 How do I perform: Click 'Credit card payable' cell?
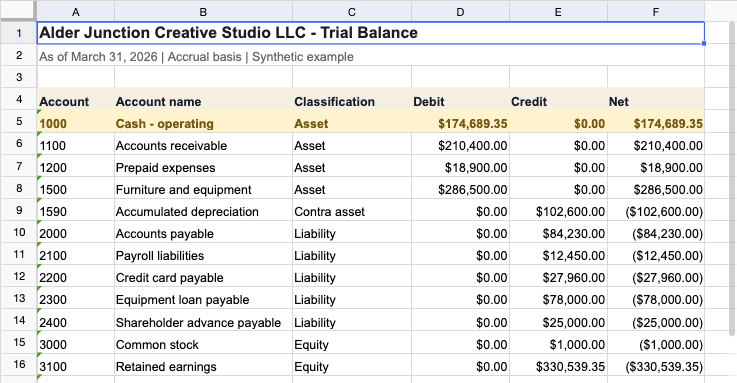coord(204,276)
